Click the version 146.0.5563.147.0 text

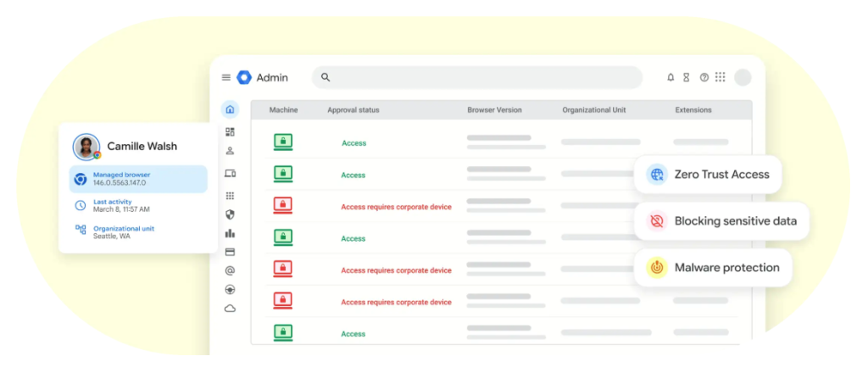[120, 182]
